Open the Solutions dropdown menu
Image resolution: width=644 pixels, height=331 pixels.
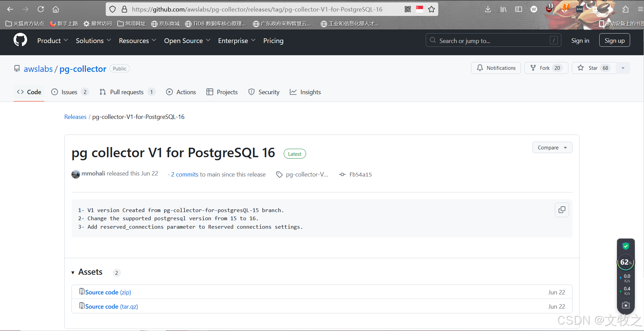coord(93,41)
